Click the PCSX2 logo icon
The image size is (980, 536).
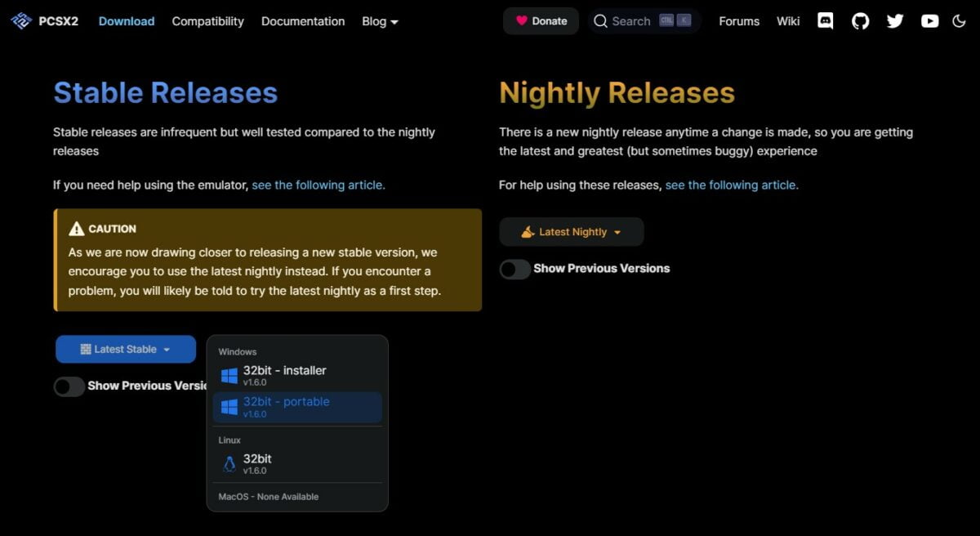pos(21,21)
